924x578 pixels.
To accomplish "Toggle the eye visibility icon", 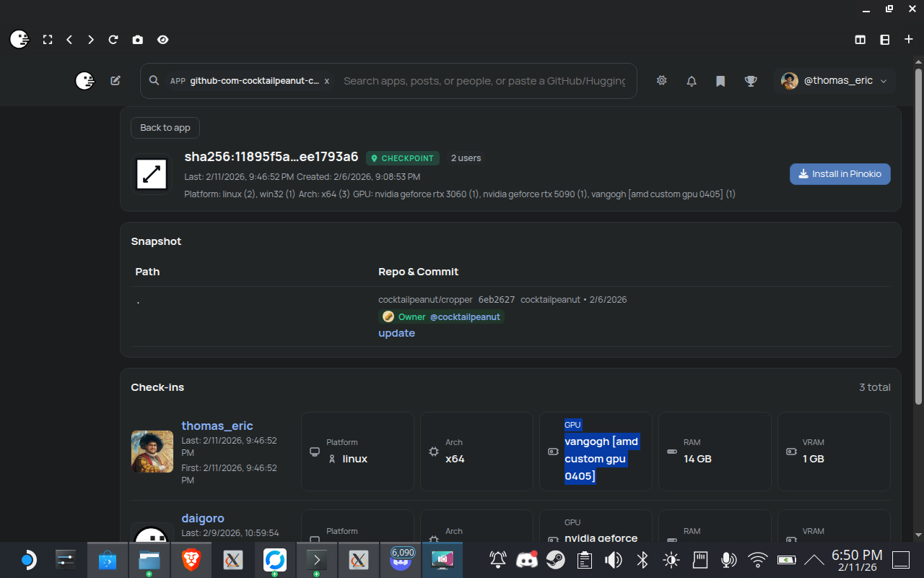I will 163,40.
